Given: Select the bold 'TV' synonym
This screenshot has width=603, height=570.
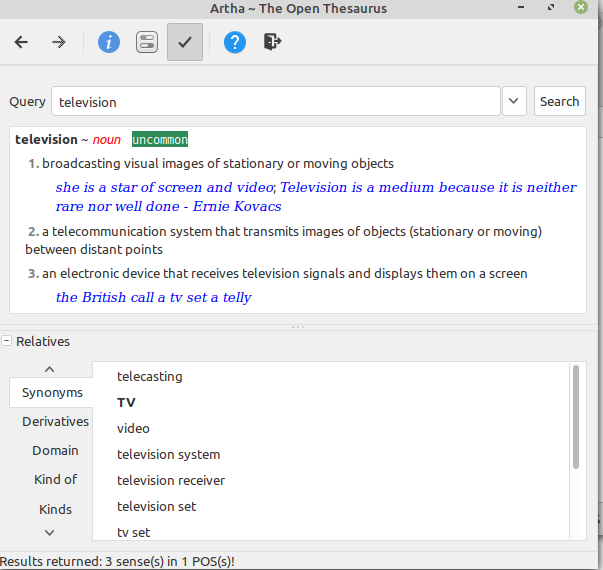Looking at the screenshot, I should 126,402.
